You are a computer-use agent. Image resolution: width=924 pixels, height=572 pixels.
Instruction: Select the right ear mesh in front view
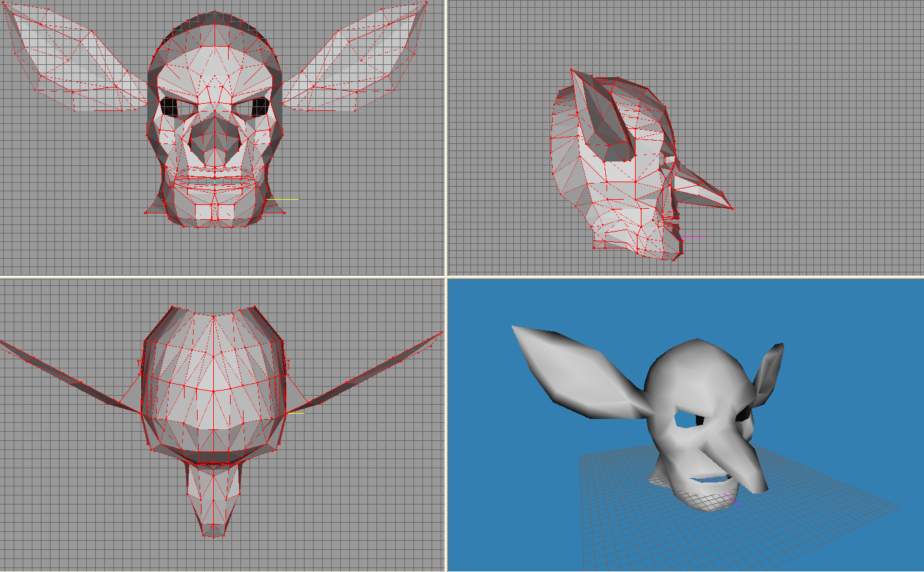tap(355, 62)
